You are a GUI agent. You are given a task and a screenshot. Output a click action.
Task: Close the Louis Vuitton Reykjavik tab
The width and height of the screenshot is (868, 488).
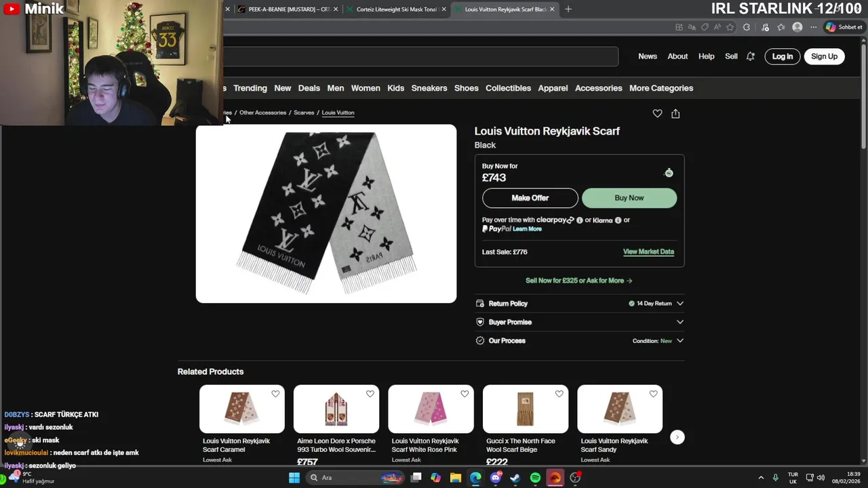coord(552,9)
